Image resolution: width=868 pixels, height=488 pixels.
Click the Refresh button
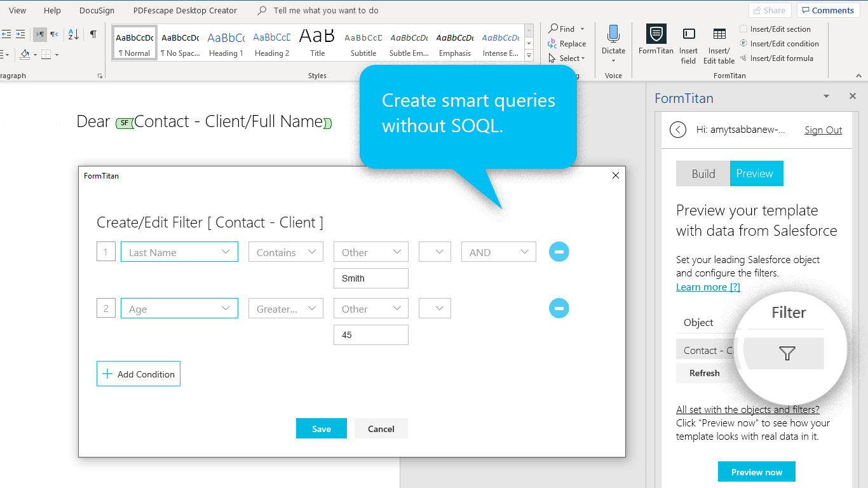pos(705,374)
